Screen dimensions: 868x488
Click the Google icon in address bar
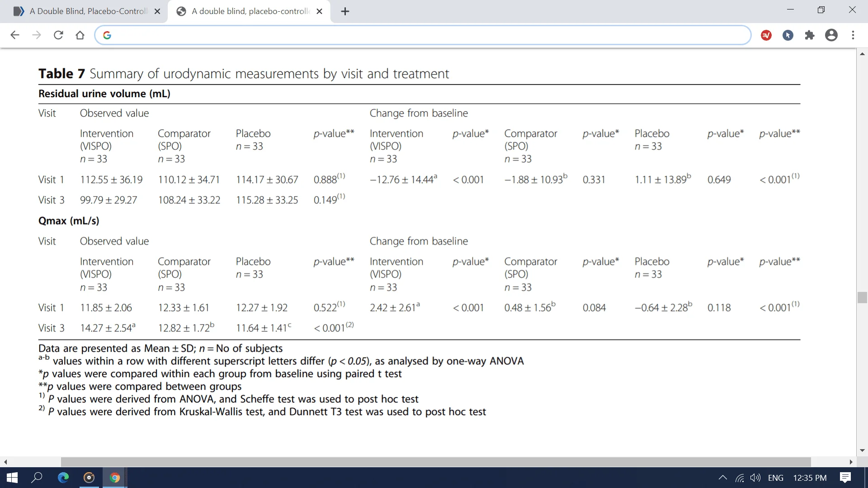pos(107,35)
